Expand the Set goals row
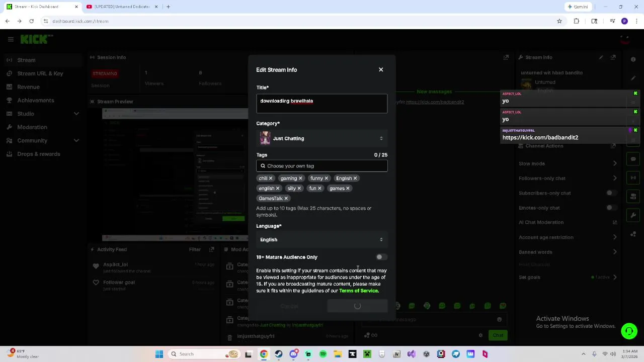This screenshot has height=362, width=644. (615, 277)
